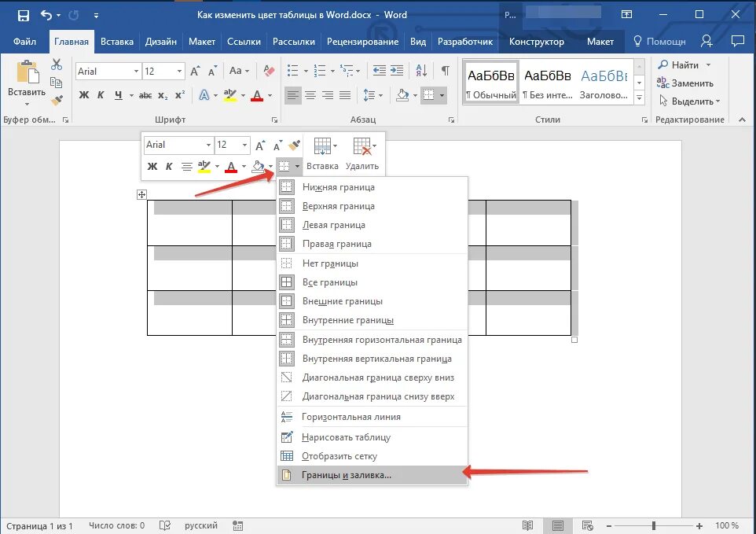Open ribbon font name Arial dropdown

click(x=136, y=72)
